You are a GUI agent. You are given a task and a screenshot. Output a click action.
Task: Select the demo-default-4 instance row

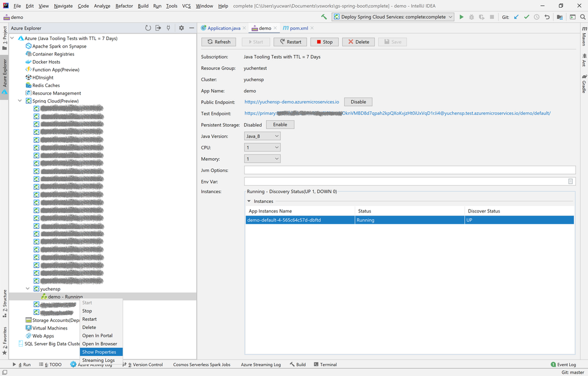[409, 220]
